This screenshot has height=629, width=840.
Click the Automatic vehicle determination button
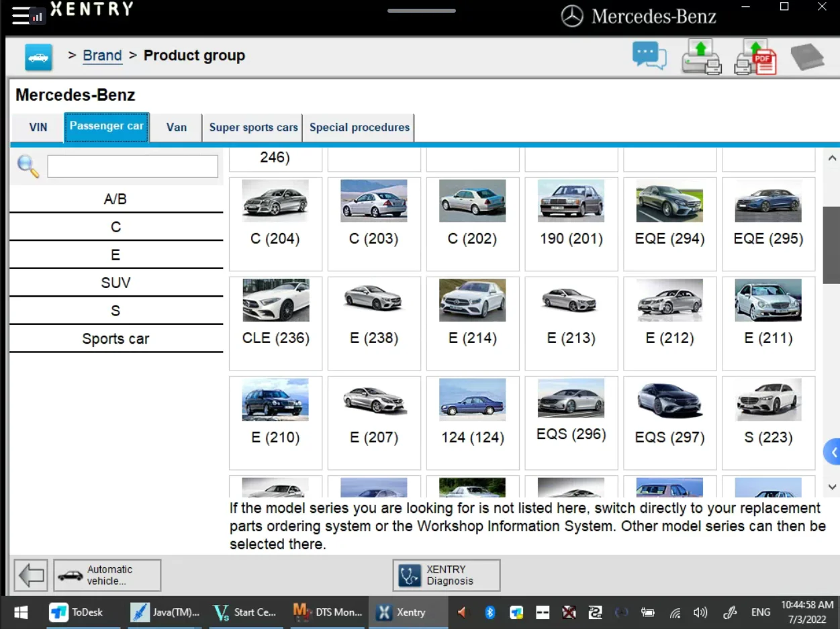point(107,575)
